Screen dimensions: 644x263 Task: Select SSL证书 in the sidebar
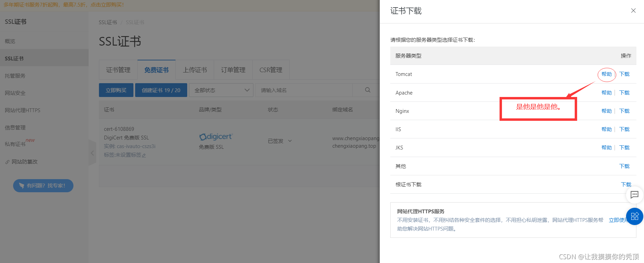(x=44, y=58)
